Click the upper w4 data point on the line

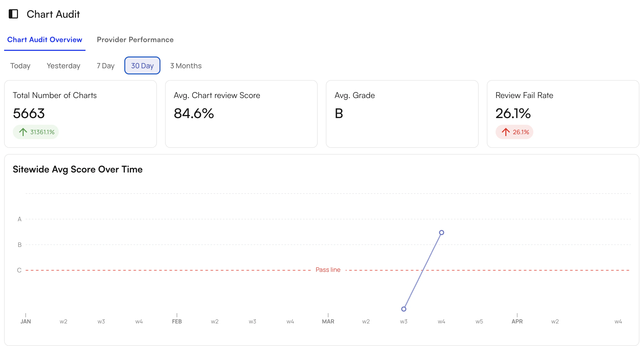click(x=442, y=233)
